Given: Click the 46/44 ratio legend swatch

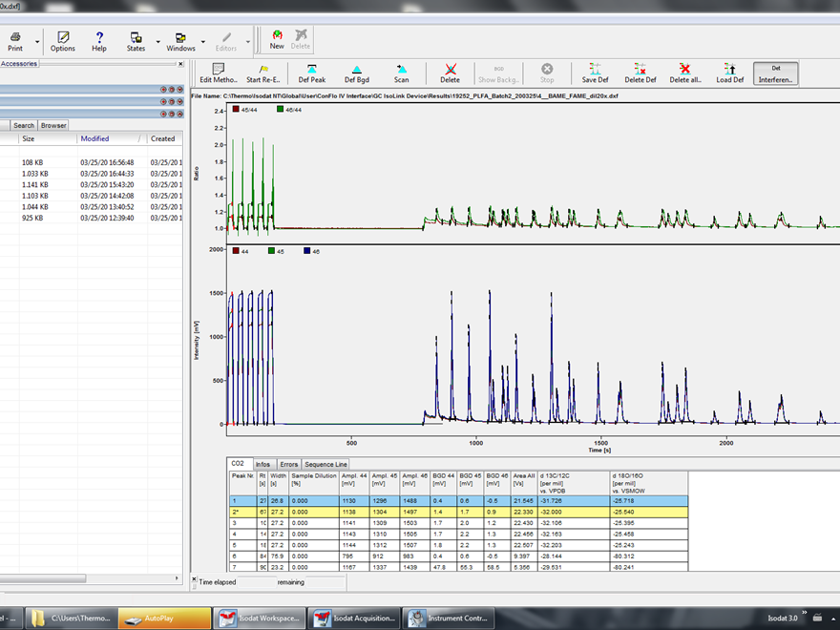Looking at the screenshot, I should pos(281,109).
